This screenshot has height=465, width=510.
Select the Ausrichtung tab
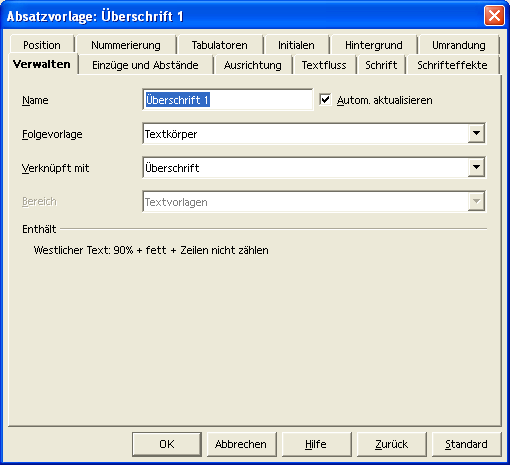tap(253, 65)
